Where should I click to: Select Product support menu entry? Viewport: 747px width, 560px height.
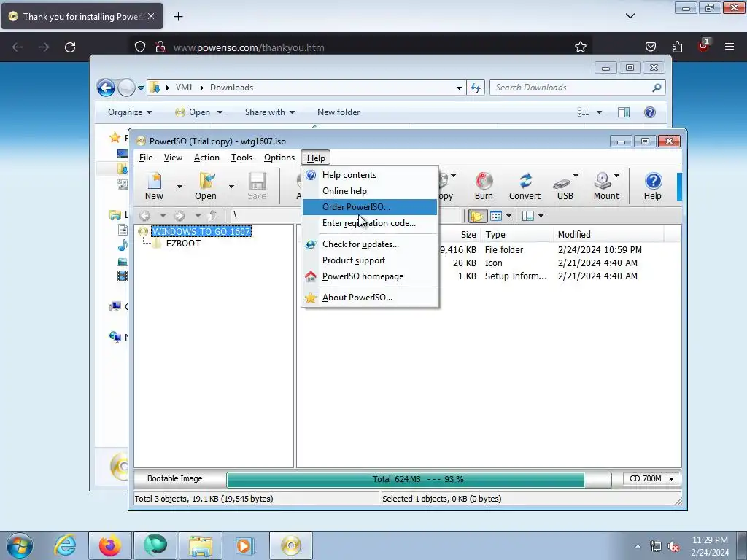(370, 260)
